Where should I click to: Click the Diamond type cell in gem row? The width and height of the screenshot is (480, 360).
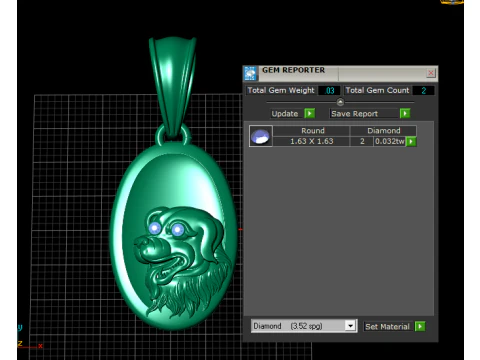click(x=383, y=131)
